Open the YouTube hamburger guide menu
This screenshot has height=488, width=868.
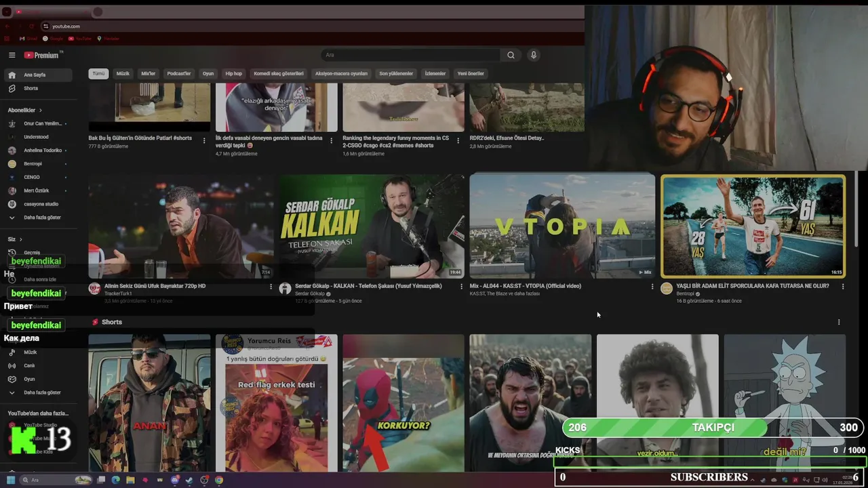(12, 55)
